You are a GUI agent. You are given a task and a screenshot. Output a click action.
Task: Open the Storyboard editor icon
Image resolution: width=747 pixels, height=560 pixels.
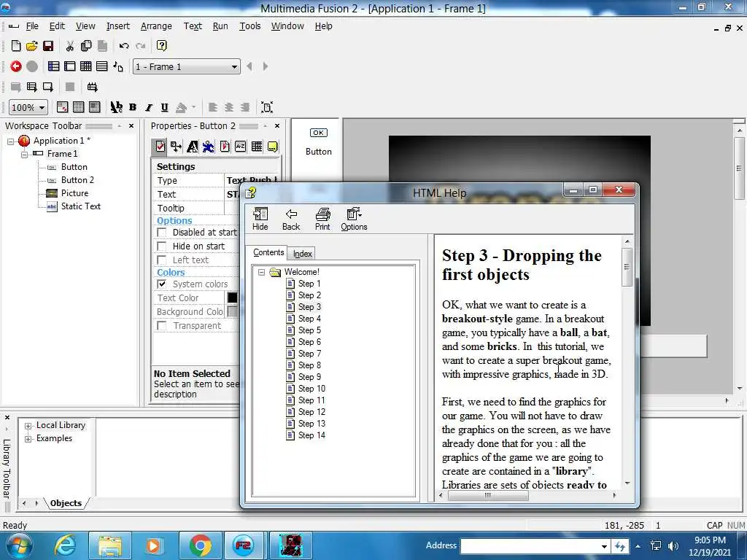[54, 66]
